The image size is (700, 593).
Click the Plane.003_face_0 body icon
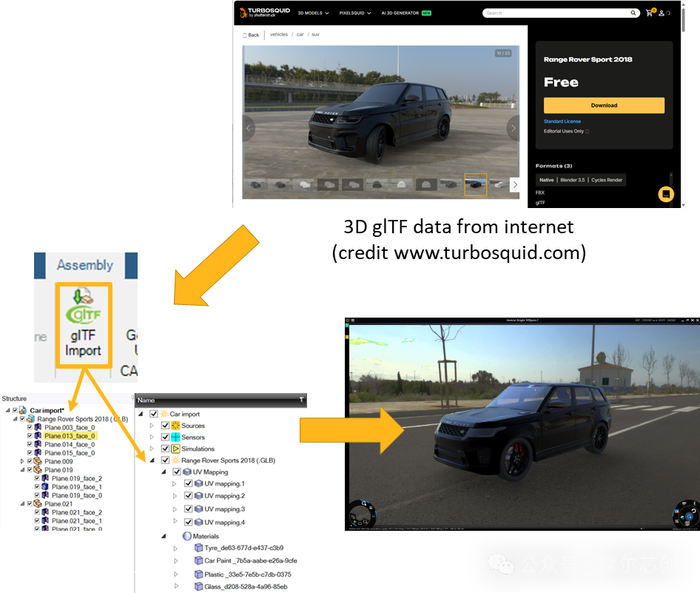[38, 427]
